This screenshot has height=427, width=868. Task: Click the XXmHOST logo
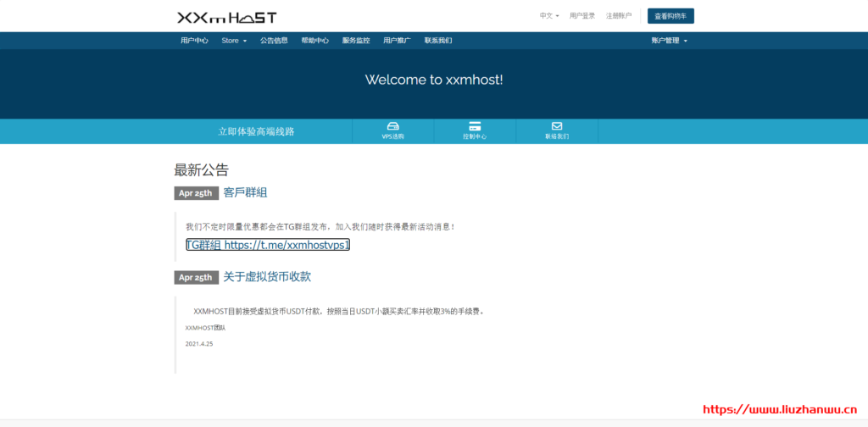point(227,18)
